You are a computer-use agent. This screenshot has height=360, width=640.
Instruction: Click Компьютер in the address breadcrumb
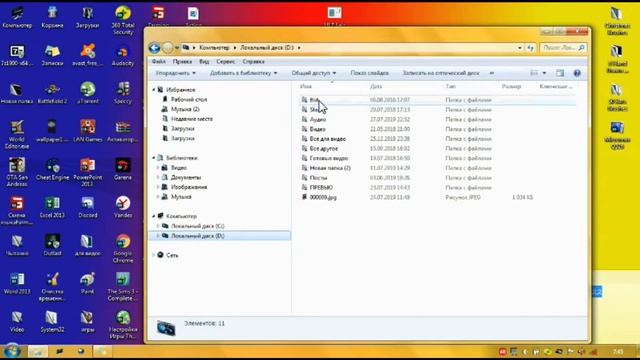(214, 48)
